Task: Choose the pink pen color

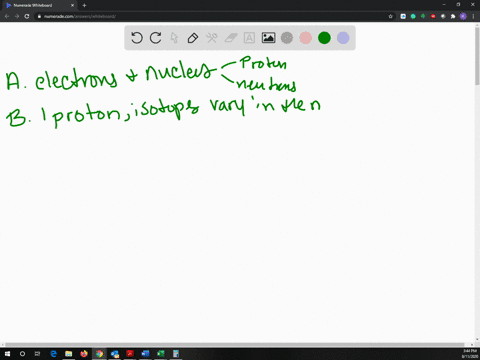Action: [306, 38]
